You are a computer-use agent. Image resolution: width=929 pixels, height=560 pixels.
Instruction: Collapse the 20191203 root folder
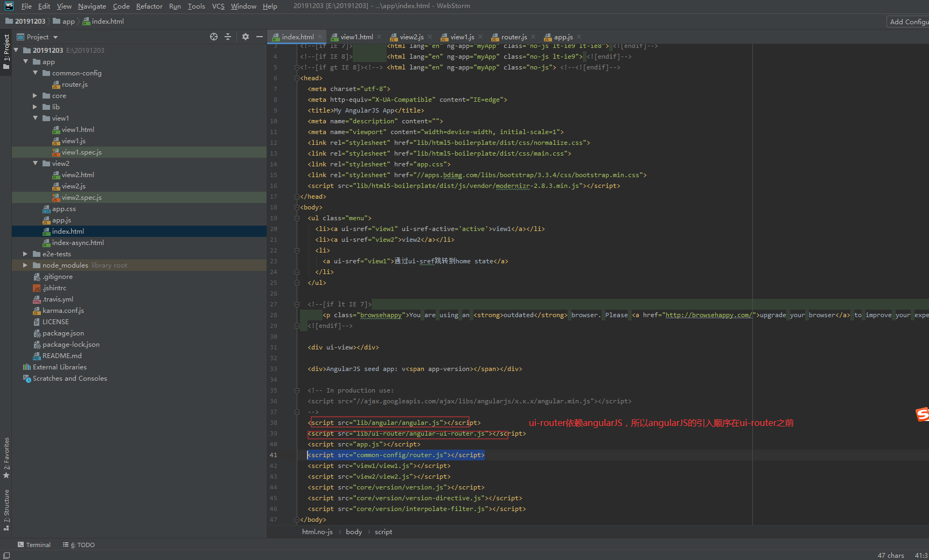point(16,50)
